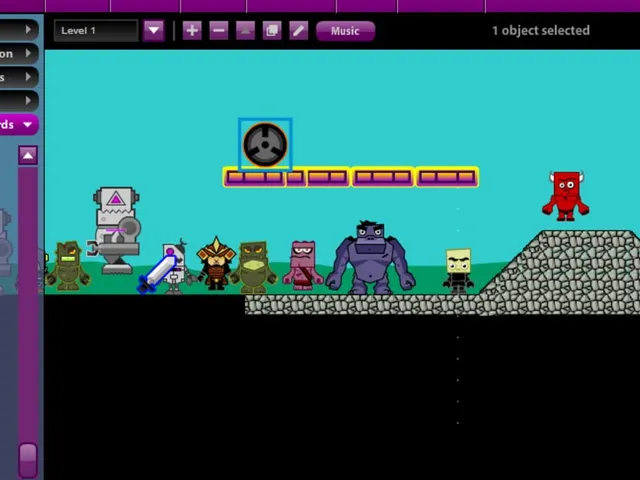This screenshot has width=640, height=480.
Task: Click the move-level-up triangle icon
Action: tap(245, 31)
